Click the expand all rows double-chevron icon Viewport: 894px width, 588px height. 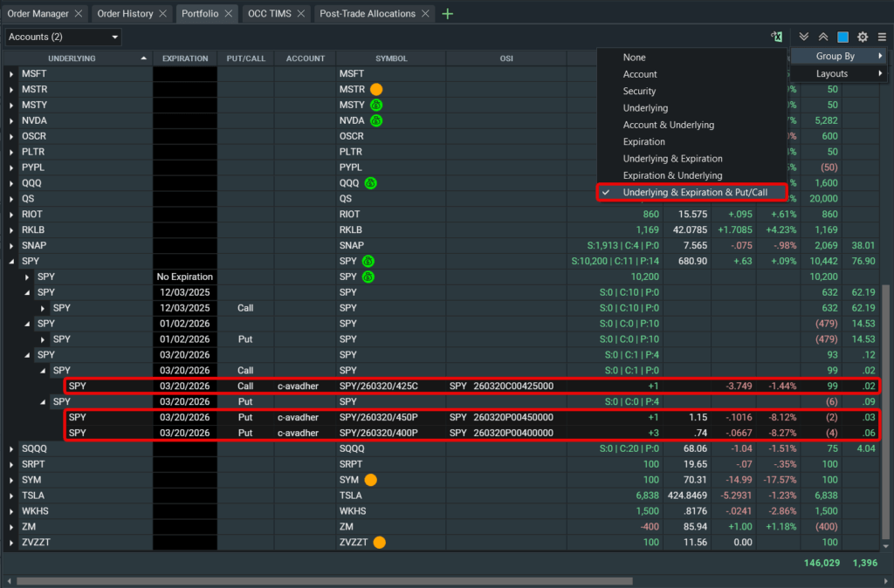pyautogui.click(x=804, y=37)
